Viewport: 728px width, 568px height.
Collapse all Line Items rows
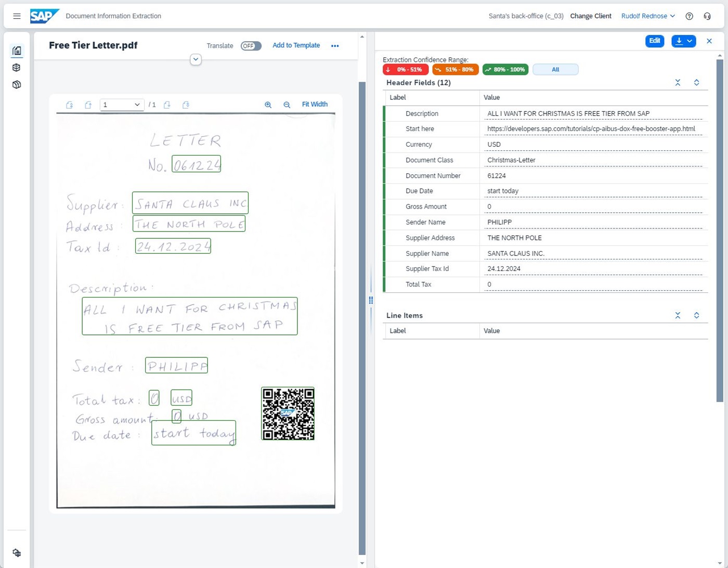[678, 315]
